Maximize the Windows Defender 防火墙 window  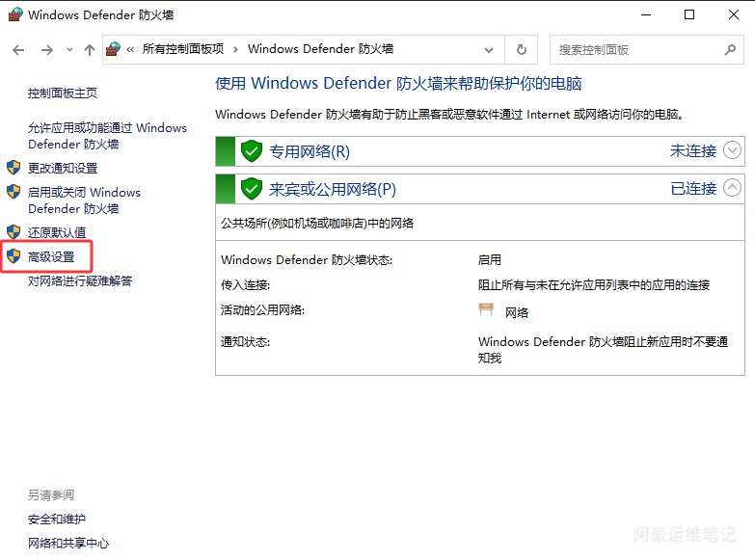point(689,14)
